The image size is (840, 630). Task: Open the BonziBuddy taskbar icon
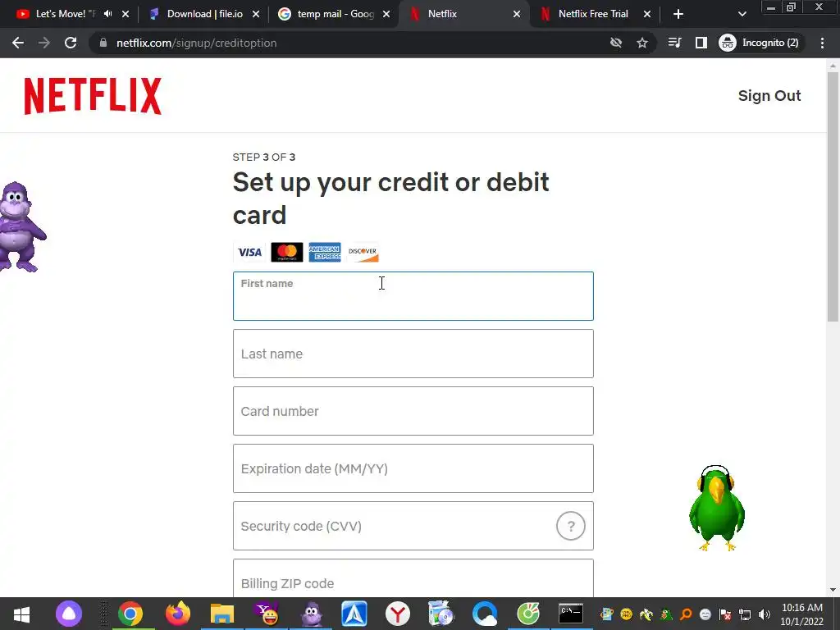pyautogui.click(x=311, y=614)
